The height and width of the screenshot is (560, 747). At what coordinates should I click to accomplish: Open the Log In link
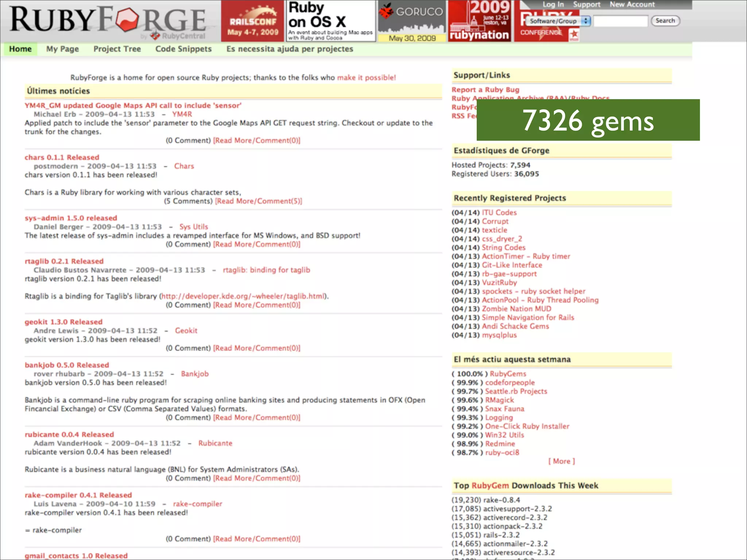553,5
